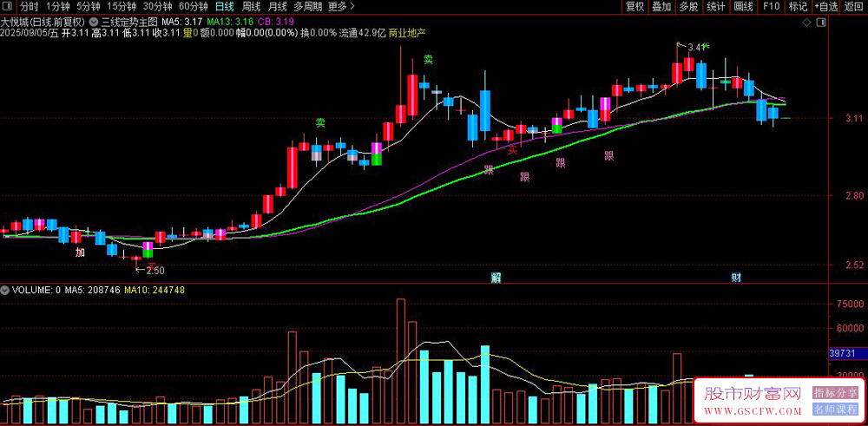Click the 大悦城(日线.前复权) stock title
868x426 pixels.
pos(42,23)
